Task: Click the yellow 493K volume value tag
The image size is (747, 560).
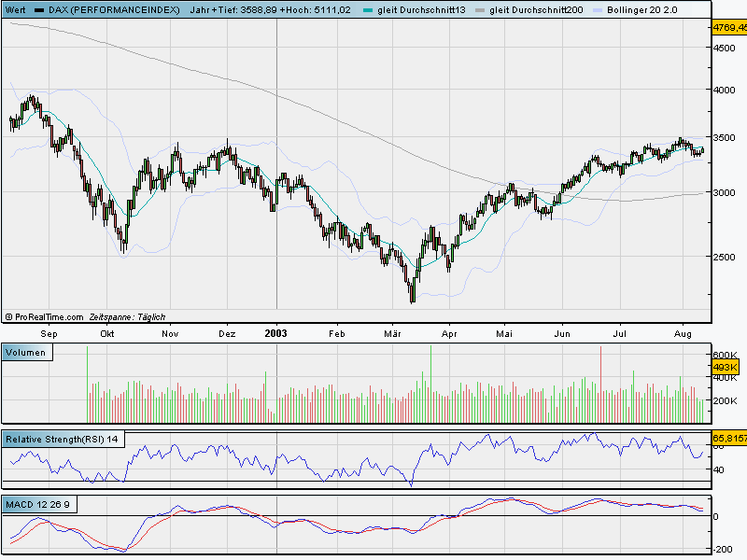Action: [726, 367]
